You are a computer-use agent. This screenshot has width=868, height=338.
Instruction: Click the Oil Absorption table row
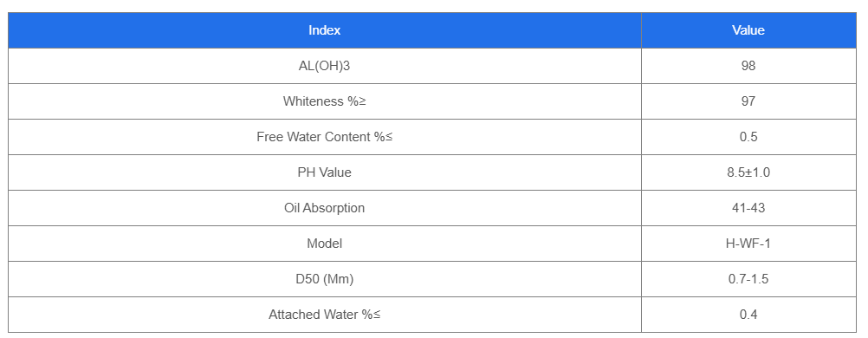click(x=432, y=208)
